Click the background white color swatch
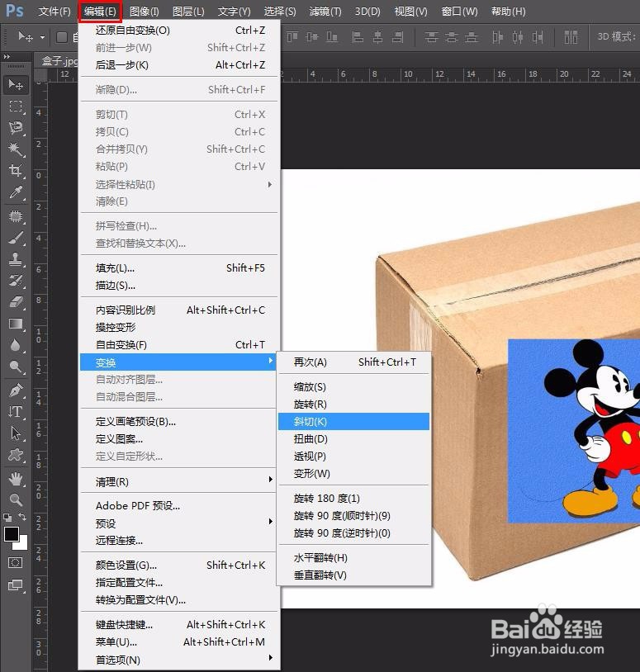The height and width of the screenshot is (672, 640). click(x=22, y=544)
